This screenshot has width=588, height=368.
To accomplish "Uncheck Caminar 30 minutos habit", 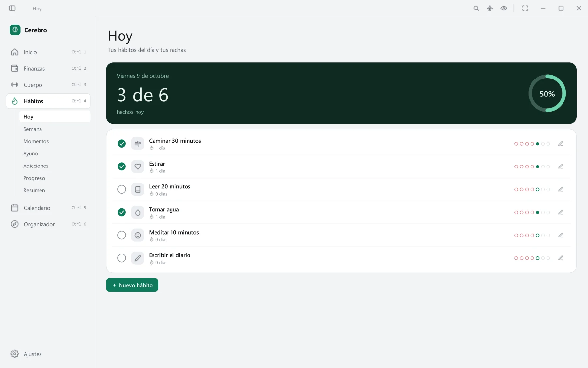I will coord(122,144).
